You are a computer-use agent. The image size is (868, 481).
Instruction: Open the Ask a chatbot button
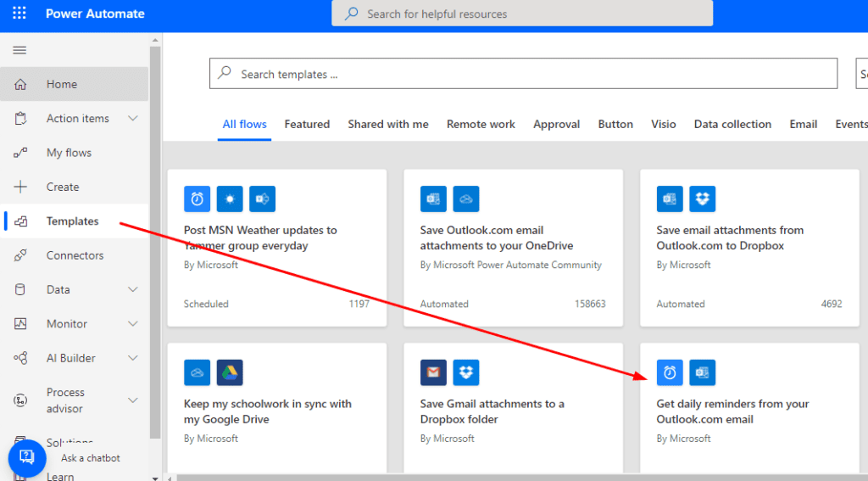[x=27, y=458]
